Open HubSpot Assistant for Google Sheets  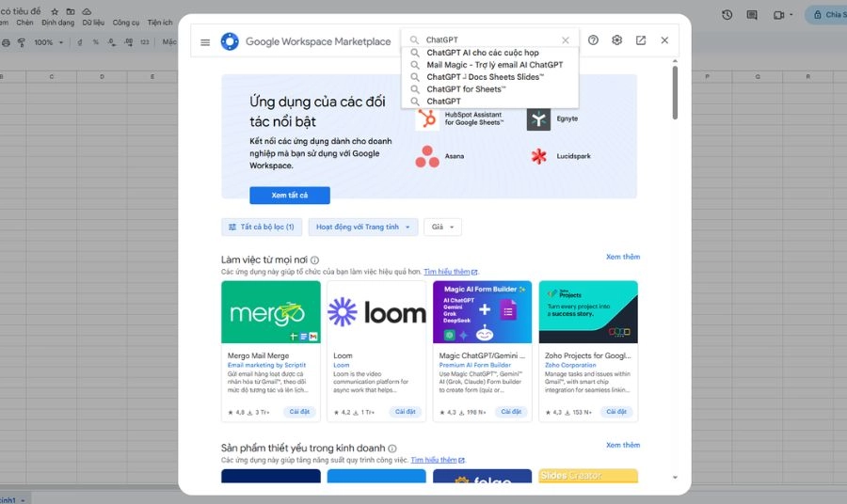459,118
